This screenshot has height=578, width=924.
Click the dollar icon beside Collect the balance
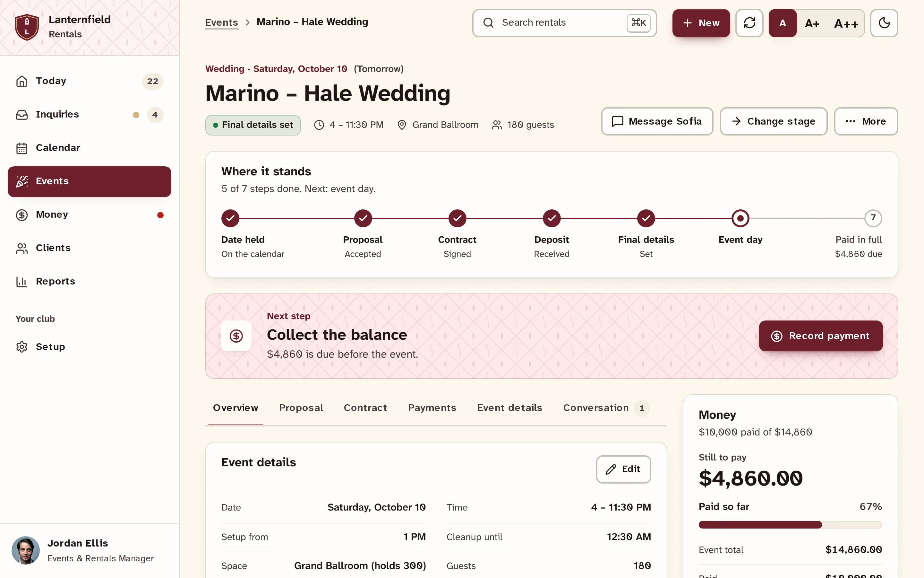pyautogui.click(x=236, y=336)
